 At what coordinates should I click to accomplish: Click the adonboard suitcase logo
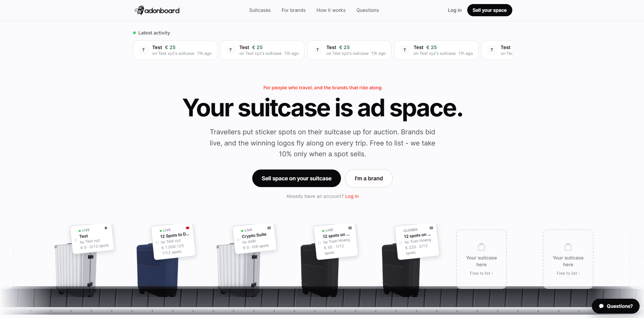[157, 10]
